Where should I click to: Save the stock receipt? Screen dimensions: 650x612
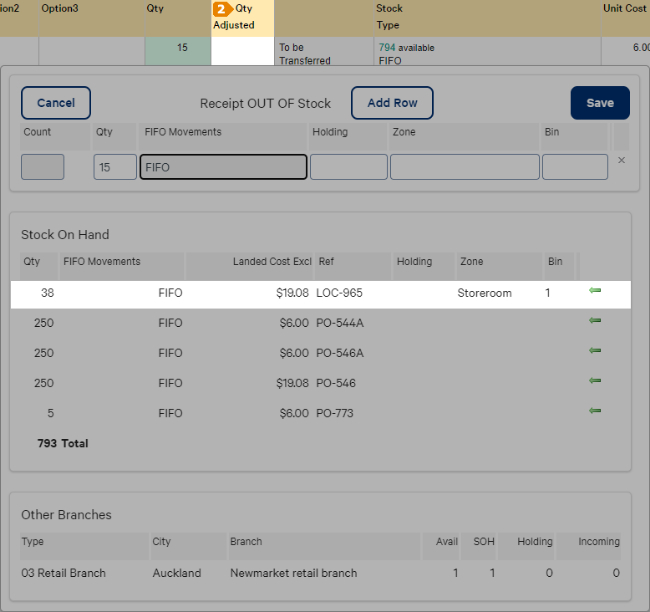click(x=599, y=103)
